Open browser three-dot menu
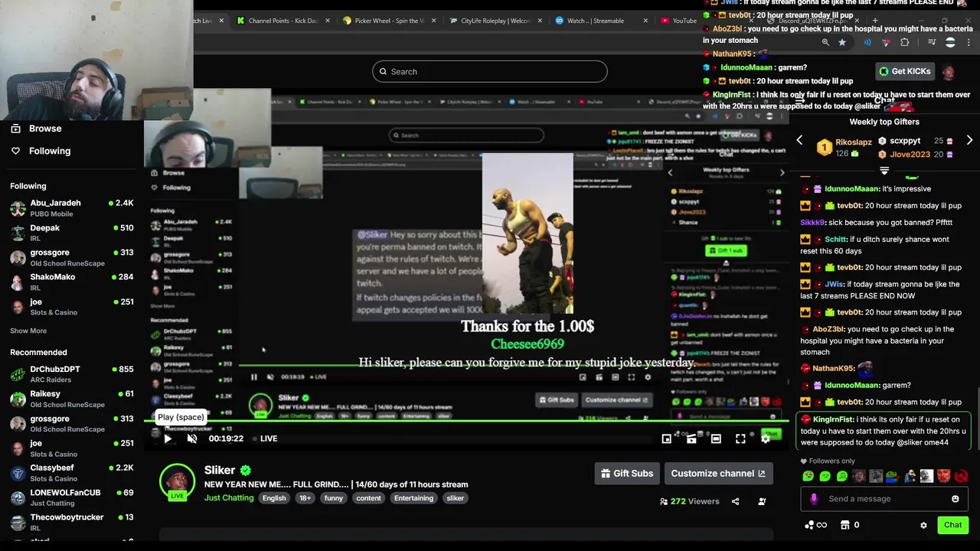 [x=970, y=42]
